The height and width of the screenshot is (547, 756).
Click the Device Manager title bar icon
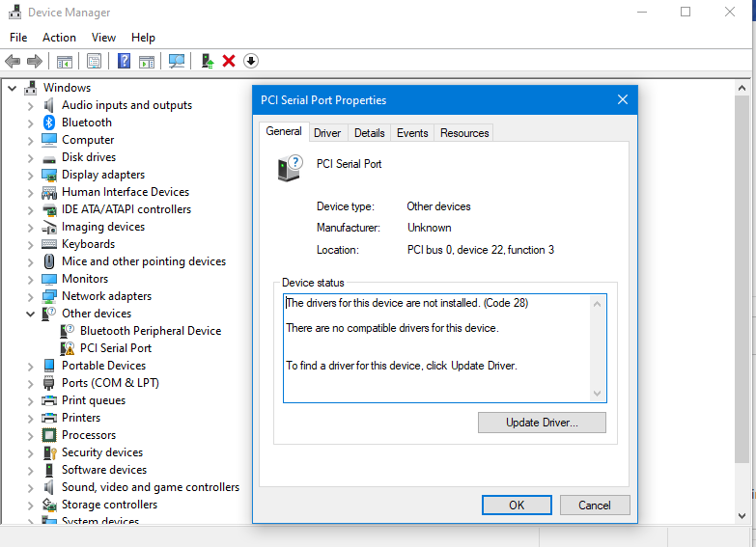[x=14, y=12]
